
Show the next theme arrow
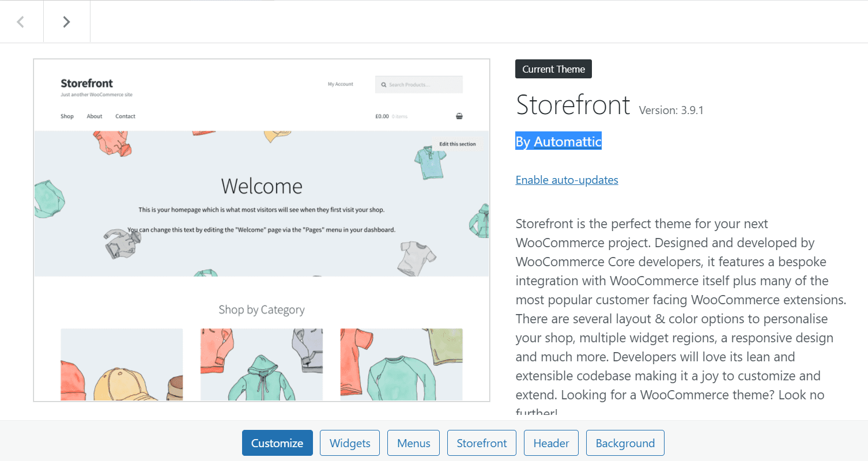click(x=67, y=22)
